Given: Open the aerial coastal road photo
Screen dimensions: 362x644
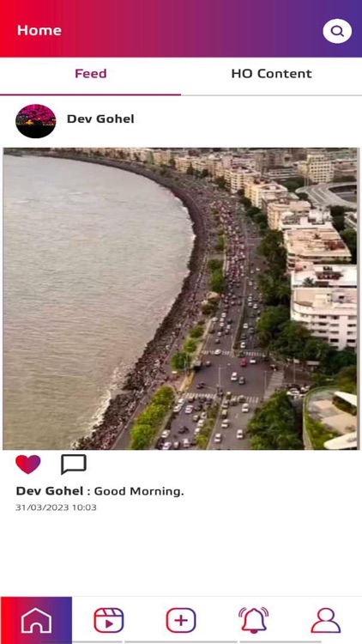Looking at the screenshot, I should click(181, 299).
